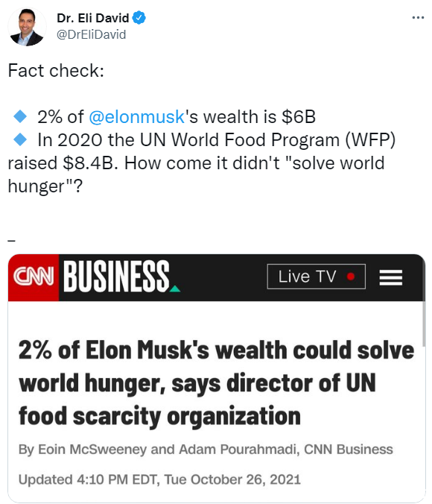Viewport: 432px width, 504px height.
Task: Click Dr. Eli David's profile avatar
Action: pyautogui.click(x=27, y=27)
